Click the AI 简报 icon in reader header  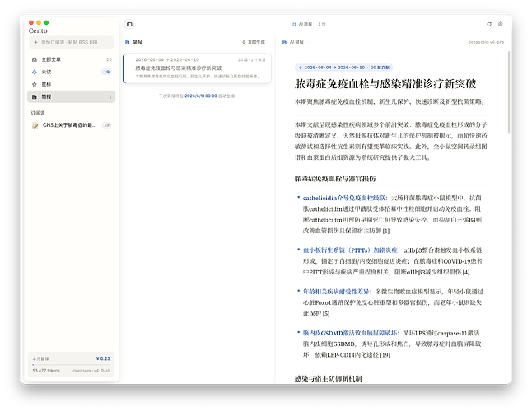(284, 42)
